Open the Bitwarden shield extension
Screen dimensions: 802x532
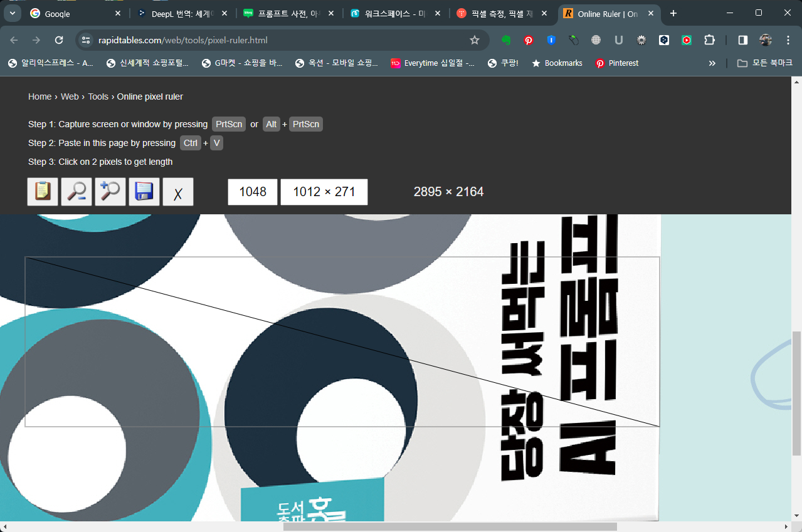pos(551,40)
